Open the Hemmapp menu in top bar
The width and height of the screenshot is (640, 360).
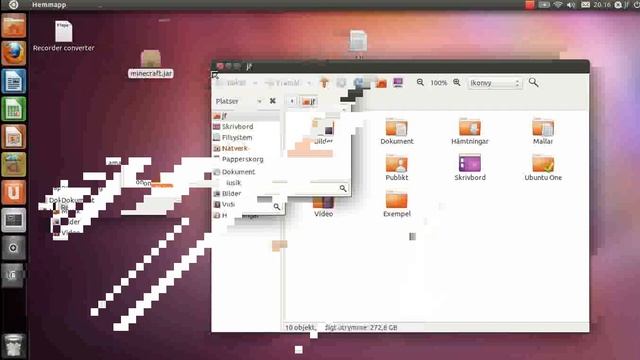point(49,5)
